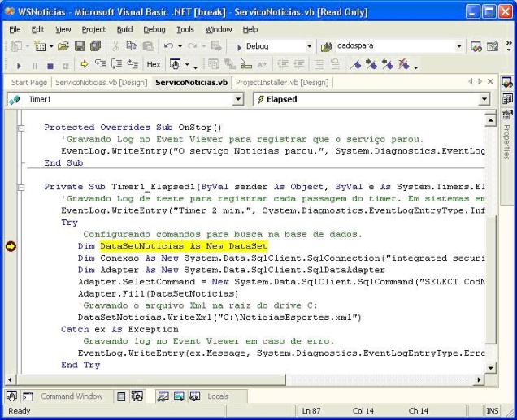This screenshot has width=517, height=420.
Task: Clear all bookmarks icon
Action: click(403, 64)
